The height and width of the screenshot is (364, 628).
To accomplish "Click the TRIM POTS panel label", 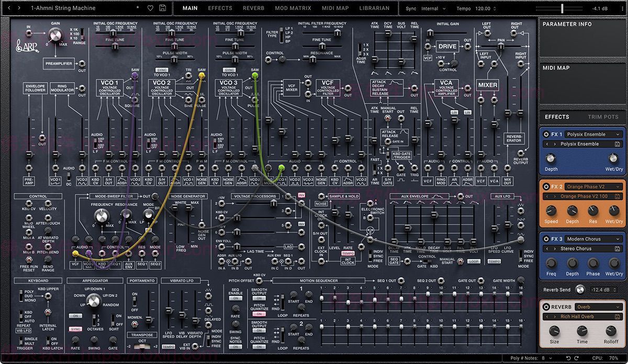I will pos(603,117).
